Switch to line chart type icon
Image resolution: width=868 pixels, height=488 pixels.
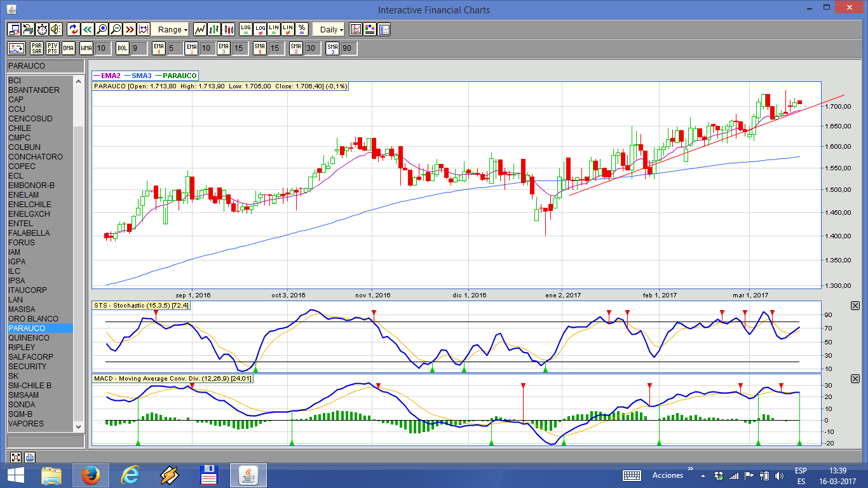pos(200,29)
